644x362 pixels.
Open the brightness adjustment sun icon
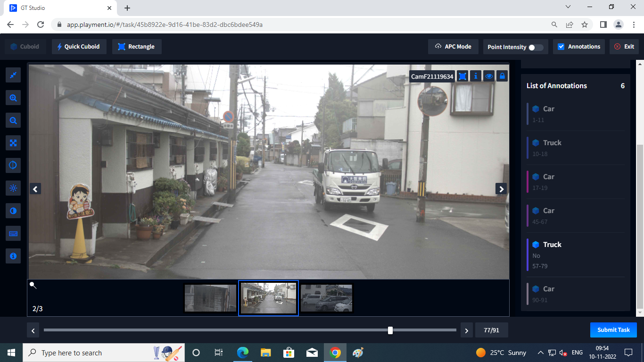(13, 189)
